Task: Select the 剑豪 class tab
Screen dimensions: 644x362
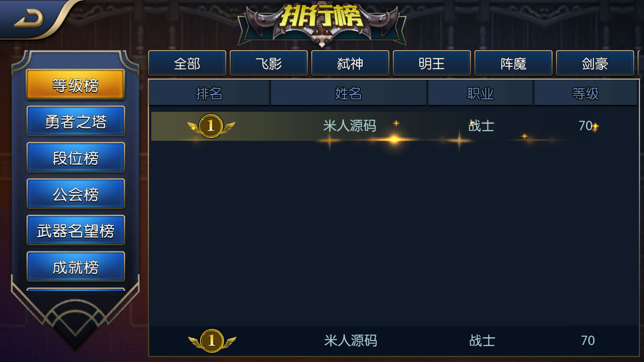Action: click(x=595, y=63)
